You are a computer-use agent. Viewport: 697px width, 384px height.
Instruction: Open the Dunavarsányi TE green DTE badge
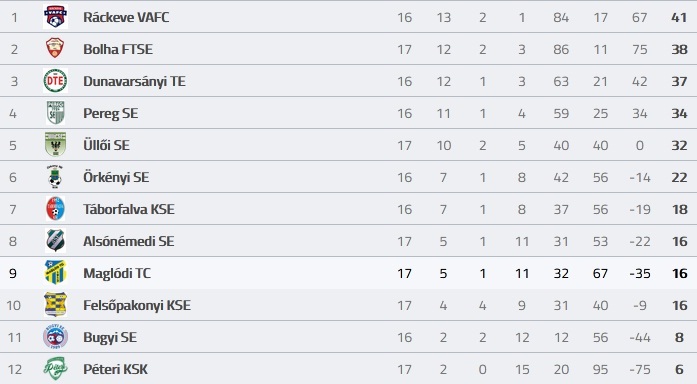tap(56, 81)
